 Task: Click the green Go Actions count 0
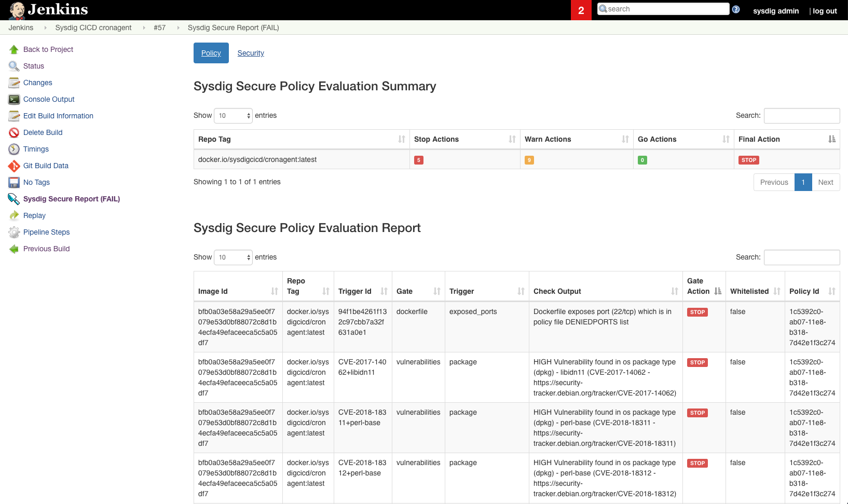642,160
